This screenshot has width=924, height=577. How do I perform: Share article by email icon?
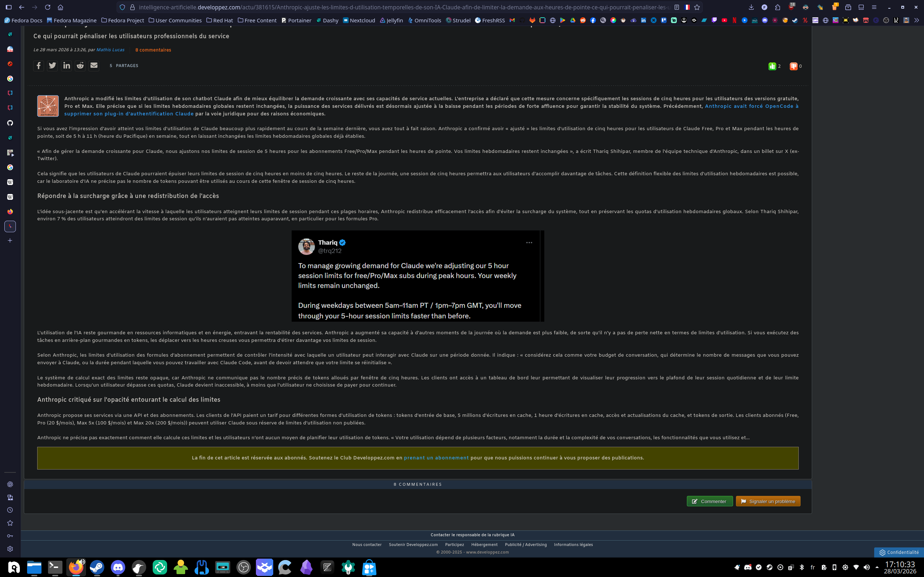coord(94,66)
